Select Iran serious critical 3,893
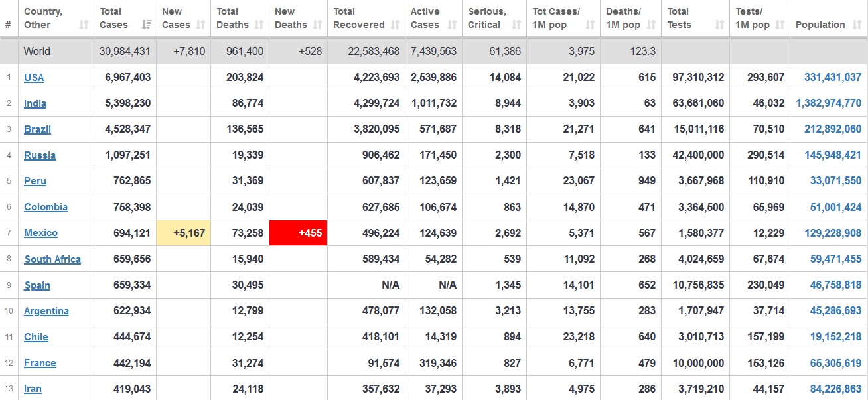The image size is (868, 400). [508, 389]
